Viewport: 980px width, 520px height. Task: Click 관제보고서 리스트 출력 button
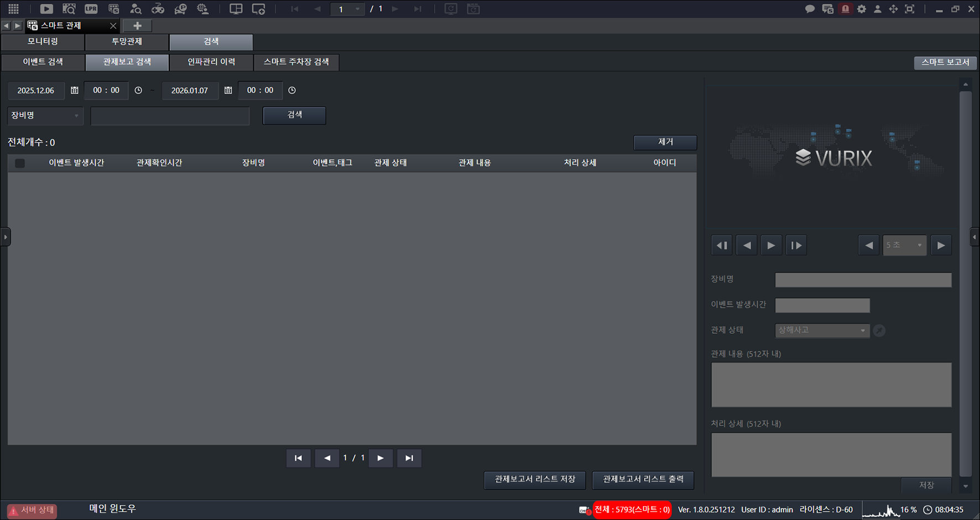click(x=643, y=480)
